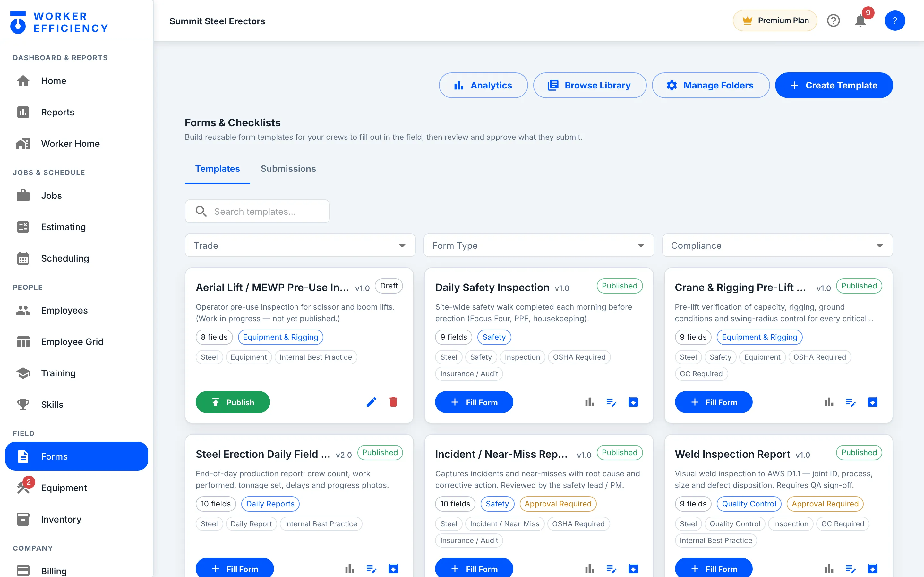Edit the Daily Safety Inspection template icon
Image resolution: width=924 pixels, height=577 pixels.
pyautogui.click(x=611, y=402)
